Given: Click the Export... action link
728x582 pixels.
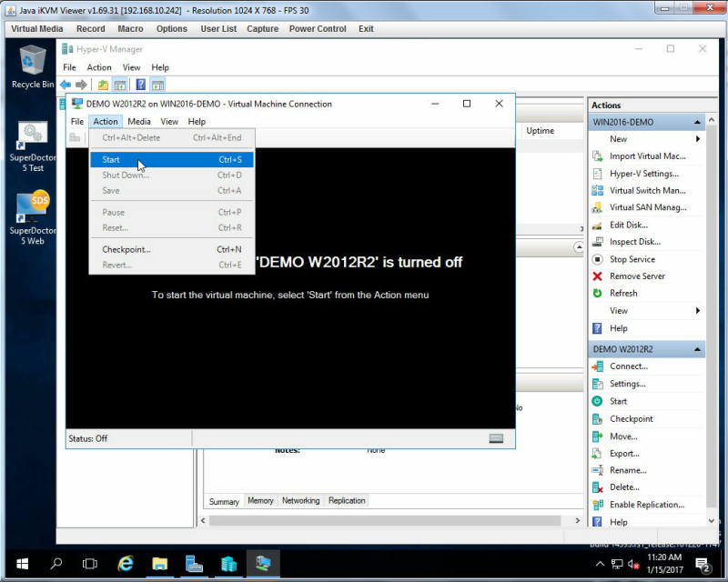Looking at the screenshot, I should pyautogui.click(x=624, y=454).
